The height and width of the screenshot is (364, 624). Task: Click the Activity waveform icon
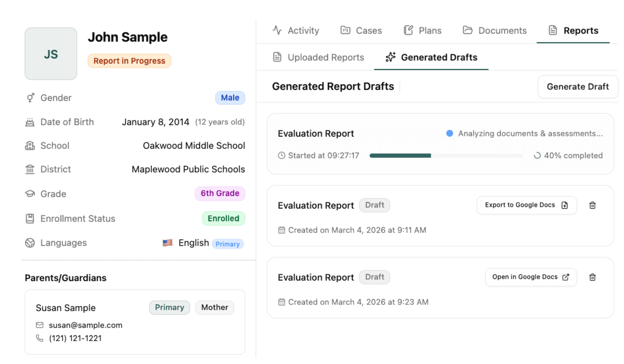pos(277,30)
